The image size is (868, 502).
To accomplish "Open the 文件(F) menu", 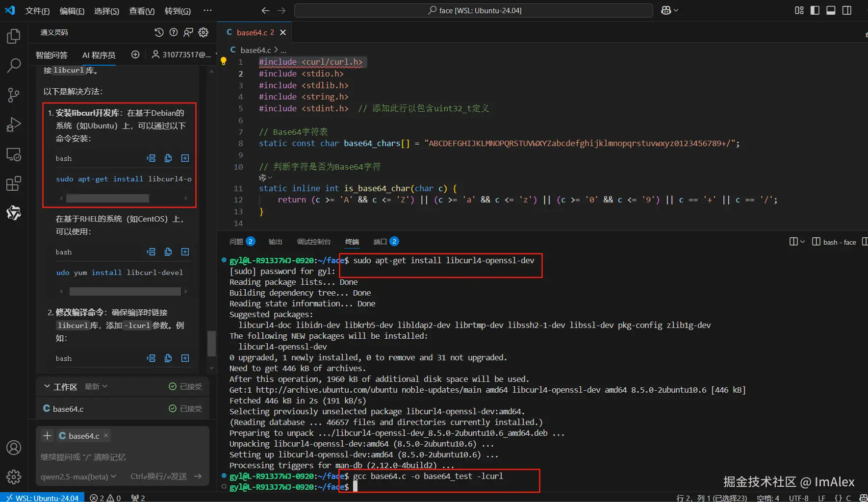I will [37, 11].
